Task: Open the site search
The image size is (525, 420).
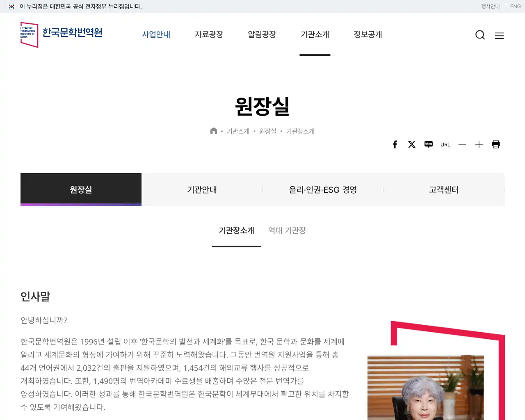Action: pyautogui.click(x=480, y=35)
